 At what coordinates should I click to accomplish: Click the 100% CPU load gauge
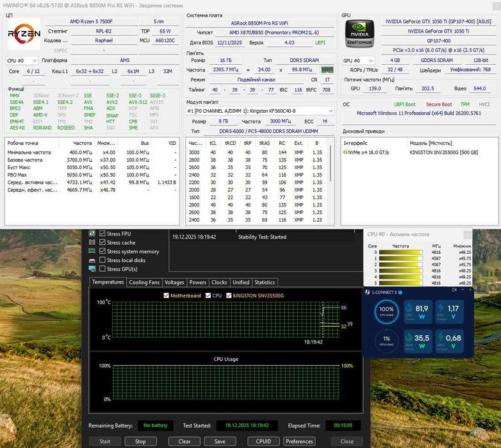(x=386, y=311)
